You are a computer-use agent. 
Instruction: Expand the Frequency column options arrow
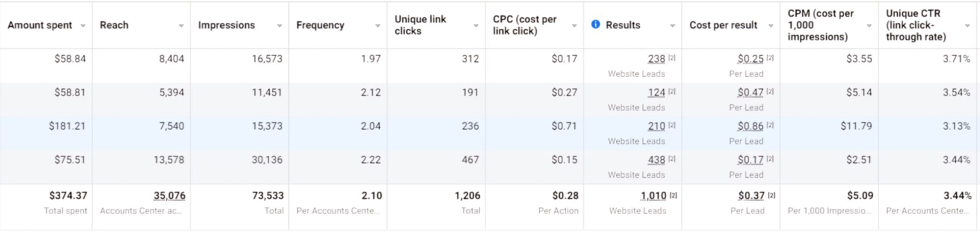click(378, 26)
